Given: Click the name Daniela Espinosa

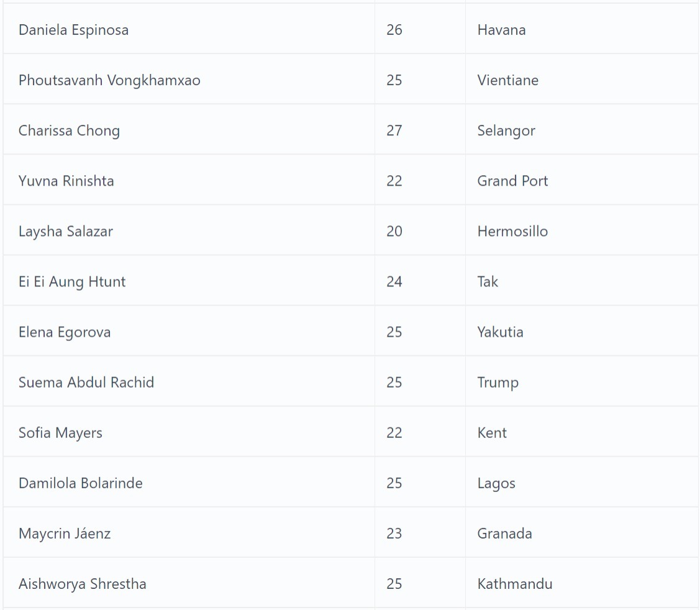Looking at the screenshot, I should pos(73,30).
